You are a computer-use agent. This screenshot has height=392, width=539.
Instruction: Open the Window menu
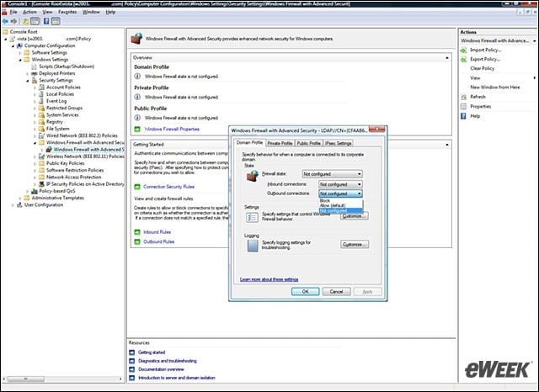(91, 12)
